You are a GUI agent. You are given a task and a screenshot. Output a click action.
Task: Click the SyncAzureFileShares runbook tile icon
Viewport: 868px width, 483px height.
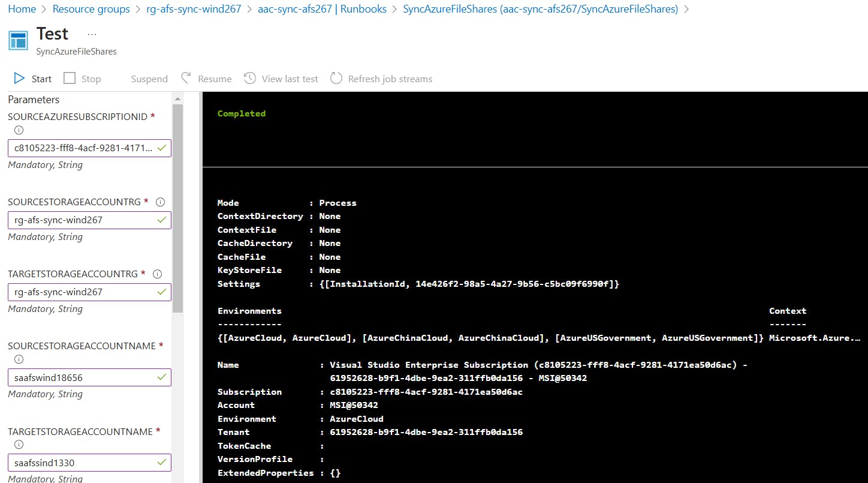(x=18, y=40)
